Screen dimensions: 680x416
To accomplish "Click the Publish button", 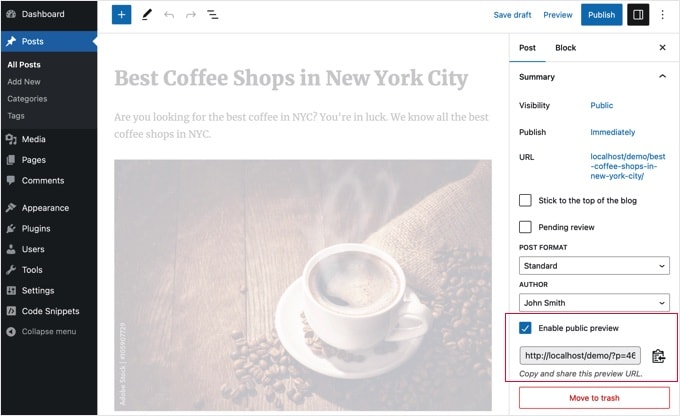I will point(601,15).
